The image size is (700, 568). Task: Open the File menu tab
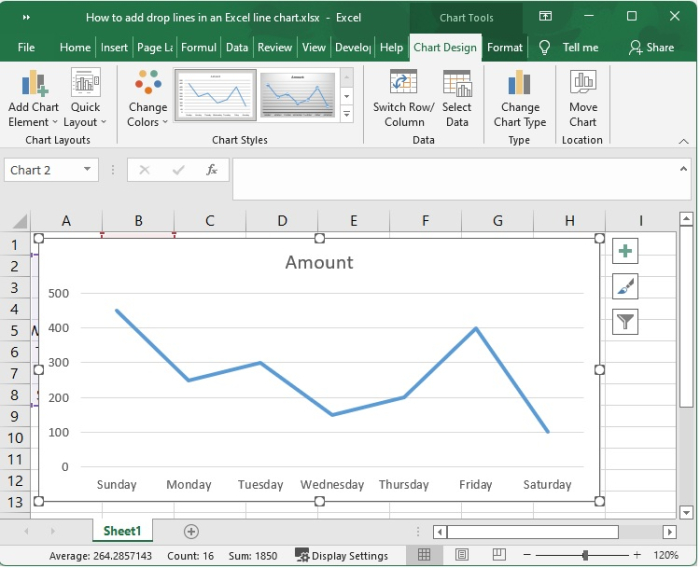[26, 47]
